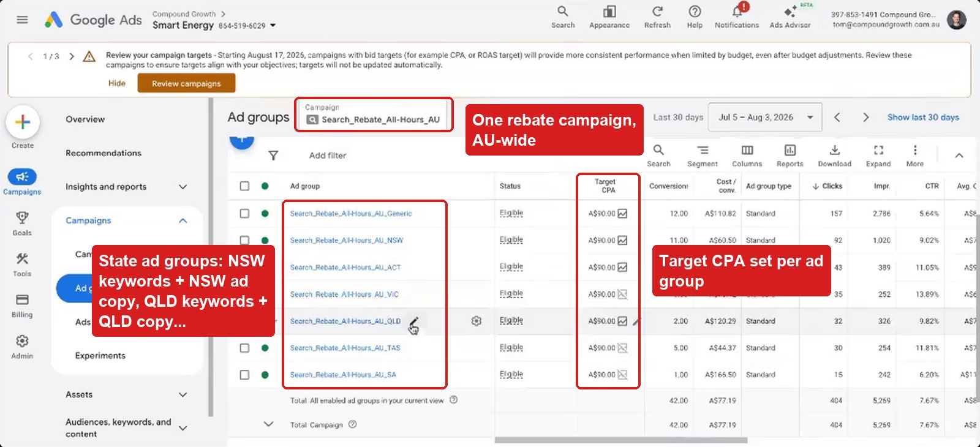Select the Search_Rebate_All-Hours_AU_Generic row checkbox
The image size is (980, 447).
point(244,214)
